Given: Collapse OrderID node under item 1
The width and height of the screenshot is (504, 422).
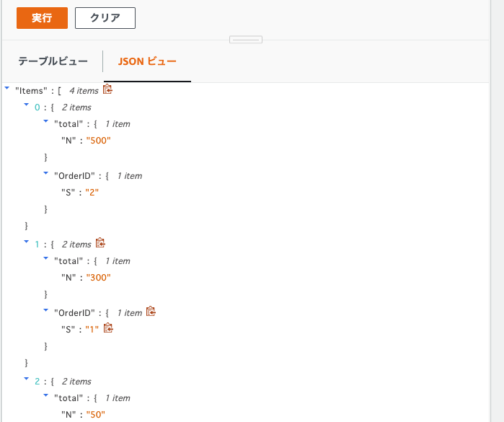Looking at the screenshot, I should click(46, 311).
